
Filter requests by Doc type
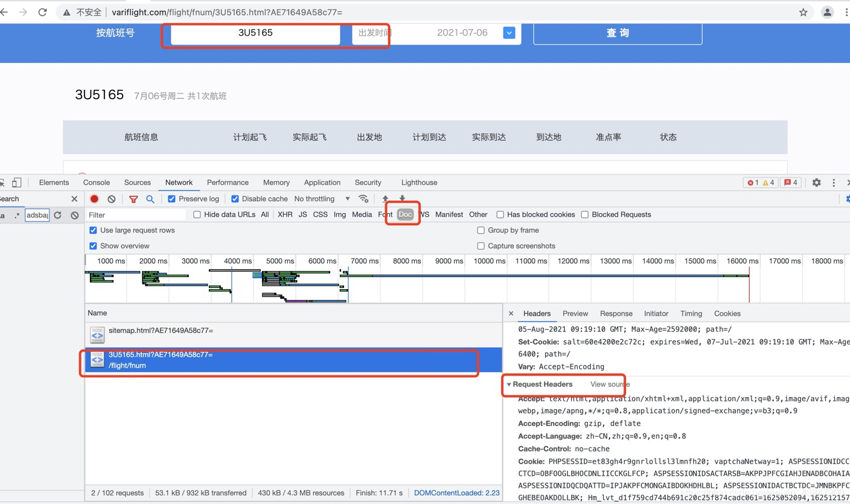pyautogui.click(x=405, y=214)
